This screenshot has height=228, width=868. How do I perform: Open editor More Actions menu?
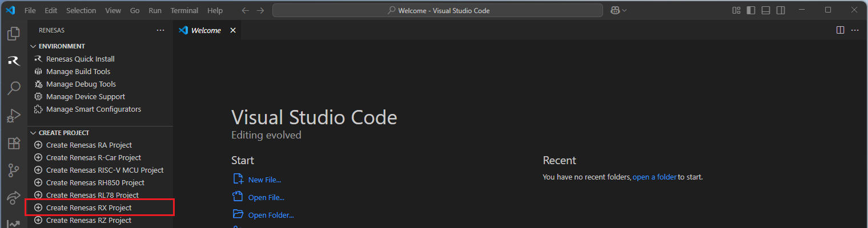tap(855, 30)
